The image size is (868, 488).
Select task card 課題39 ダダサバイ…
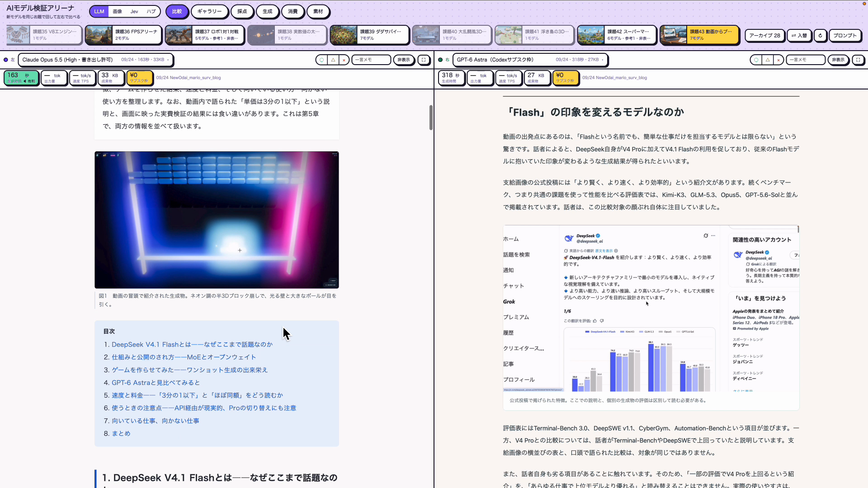[x=370, y=35]
